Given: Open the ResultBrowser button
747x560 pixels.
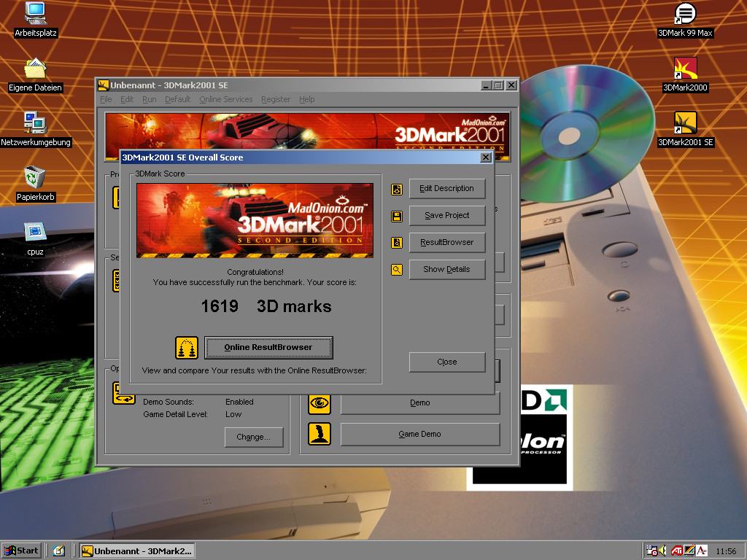Looking at the screenshot, I should 447,242.
